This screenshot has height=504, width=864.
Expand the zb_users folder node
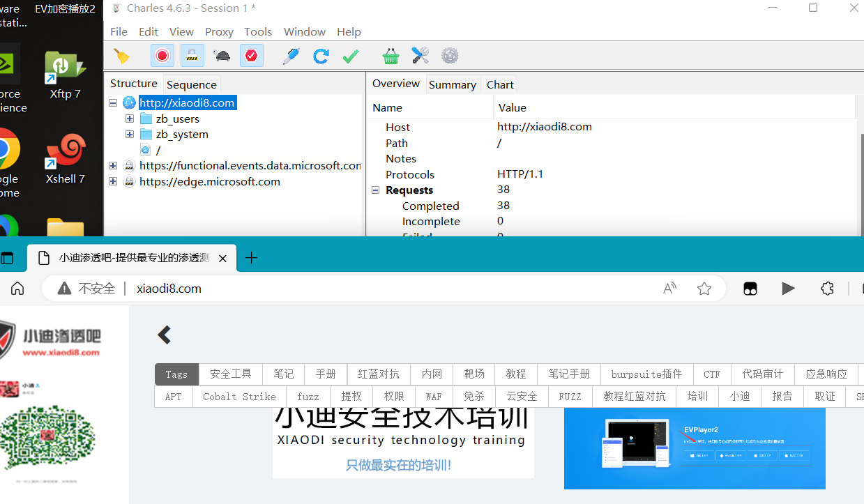[x=130, y=119]
